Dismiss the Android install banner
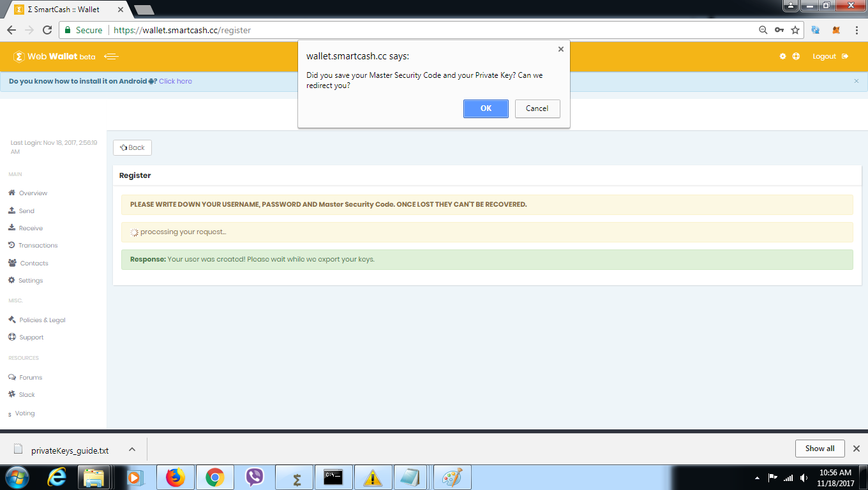 coord(857,81)
